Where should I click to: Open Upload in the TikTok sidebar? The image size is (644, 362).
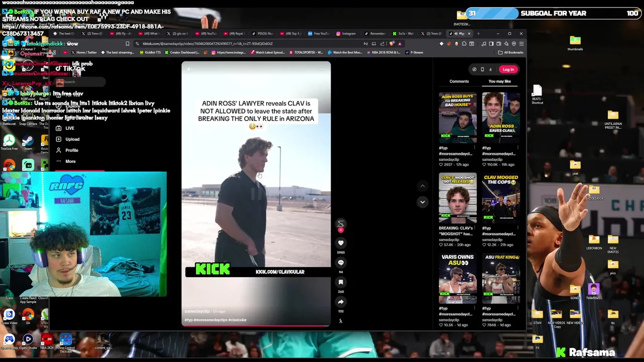coord(68,139)
